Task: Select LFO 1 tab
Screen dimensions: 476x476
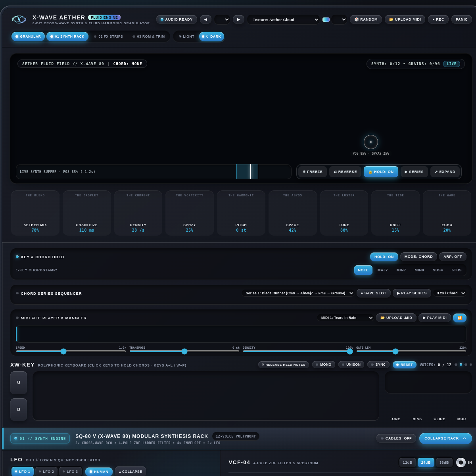Action: coord(23,472)
